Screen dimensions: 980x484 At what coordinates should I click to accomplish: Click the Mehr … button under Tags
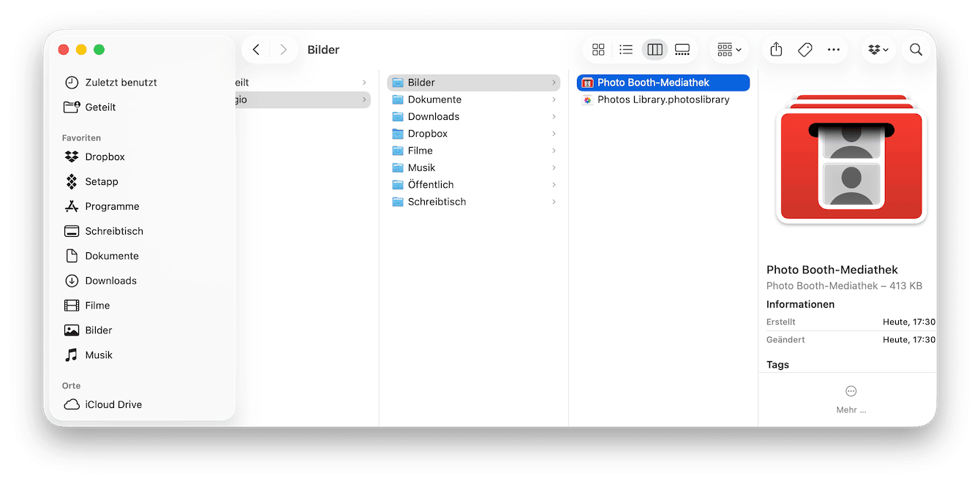tap(851, 398)
